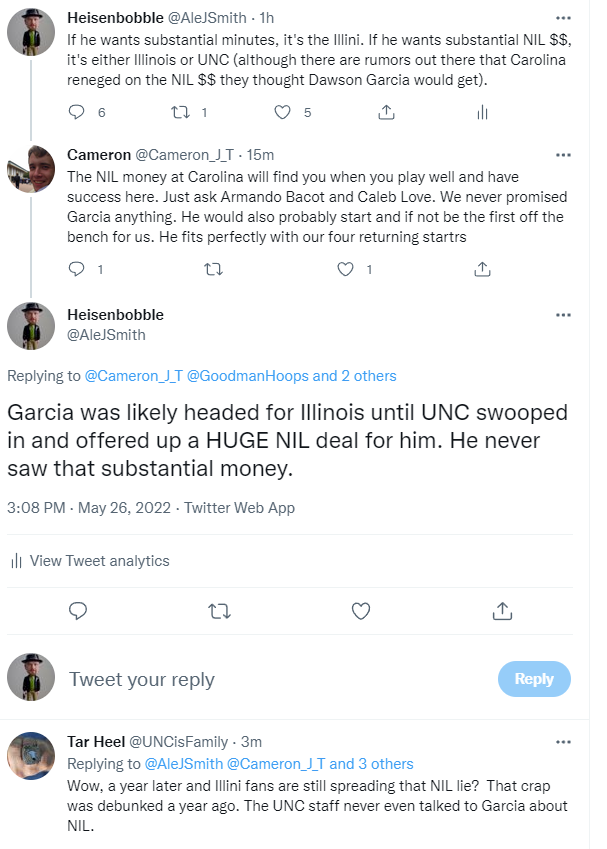Open more options on the top tweet
Viewport: 607px width, 849px height.
pos(563,18)
